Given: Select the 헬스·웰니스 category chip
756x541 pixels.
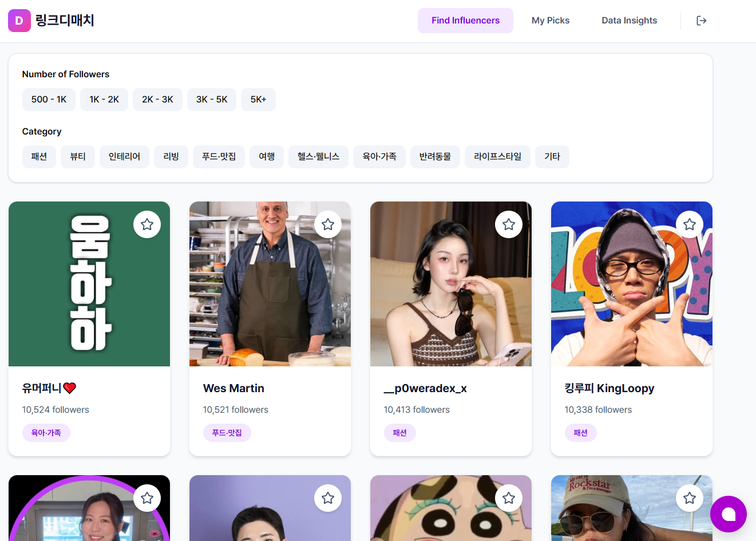Looking at the screenshot, I should (x=318, y=157).
